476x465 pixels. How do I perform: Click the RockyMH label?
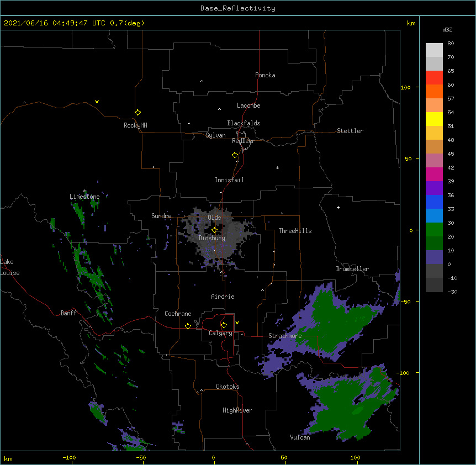(x=135, y=125)
